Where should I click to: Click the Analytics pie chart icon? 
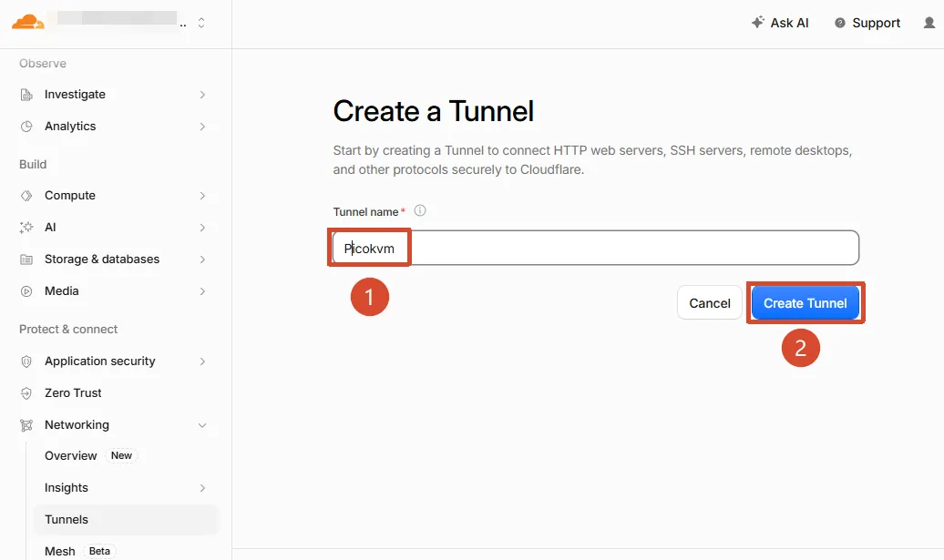pyautogui.click(x=26, y=127)
